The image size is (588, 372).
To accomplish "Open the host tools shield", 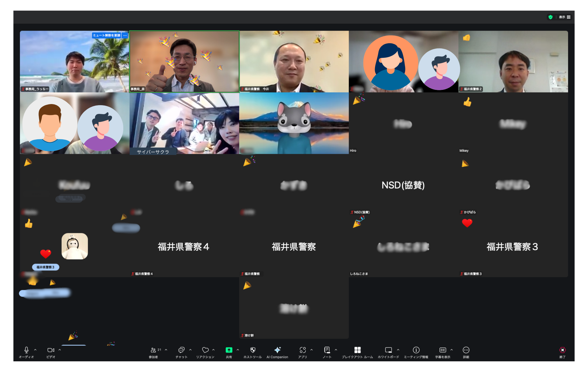I will (253, 350).
